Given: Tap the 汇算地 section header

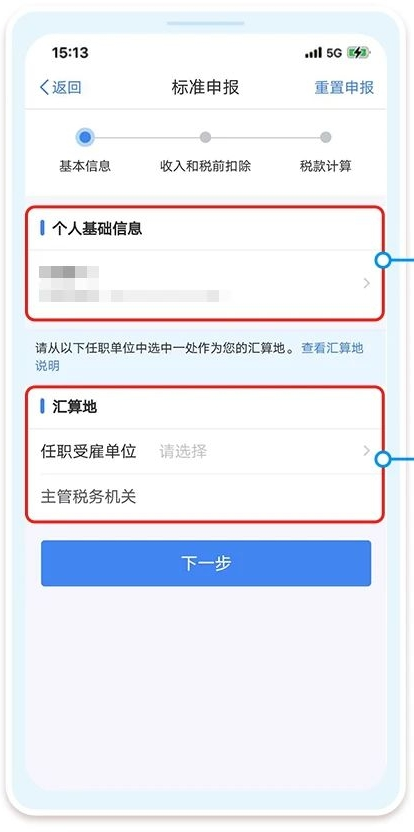Looking at the screenshot, I should 74,407.
